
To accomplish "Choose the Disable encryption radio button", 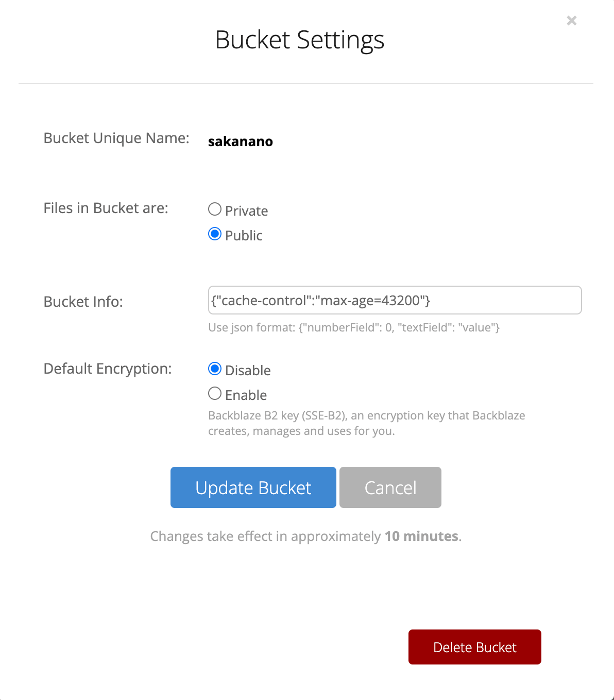I will click(x=215, y=369).
